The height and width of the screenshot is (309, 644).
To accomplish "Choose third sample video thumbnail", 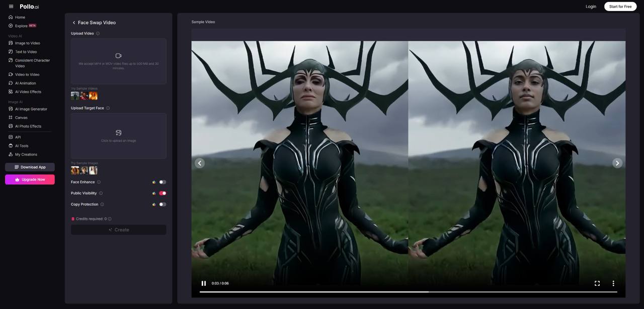I will (x=93, y=96).
